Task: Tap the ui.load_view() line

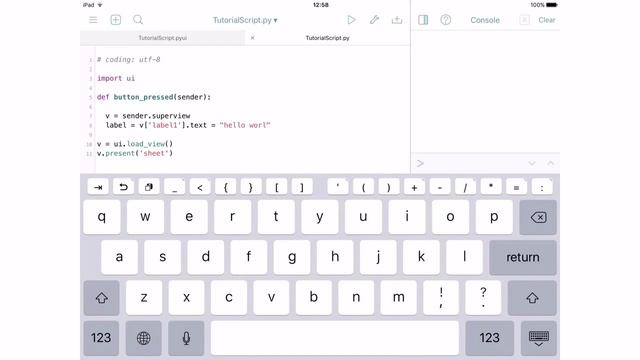Action: (x=135, y=144)
